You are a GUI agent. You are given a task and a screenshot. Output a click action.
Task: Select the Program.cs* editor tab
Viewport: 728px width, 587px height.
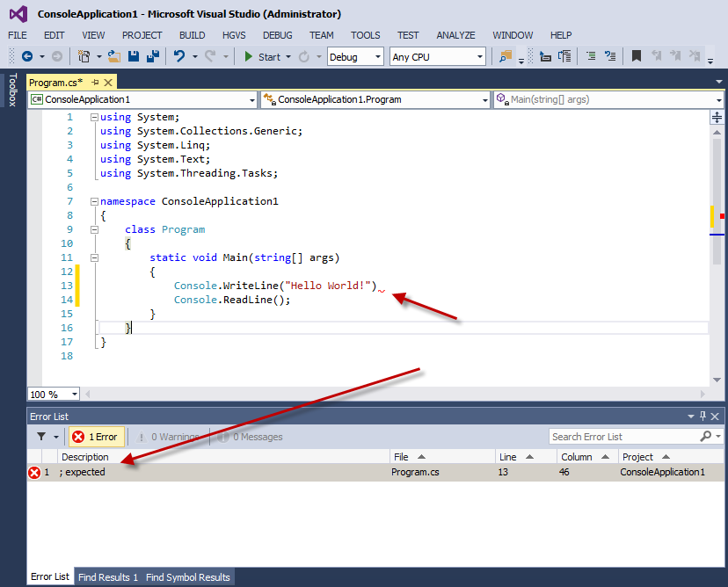pos(55,83)
